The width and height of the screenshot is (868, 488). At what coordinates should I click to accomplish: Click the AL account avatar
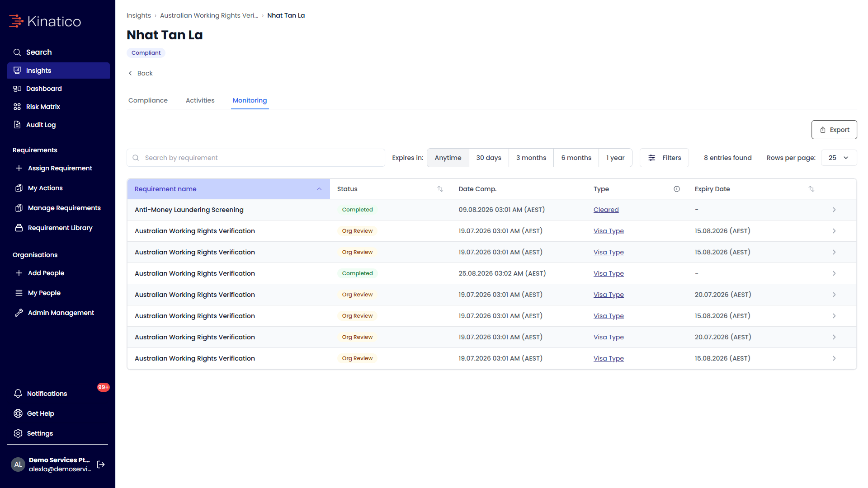click(18, 465)
